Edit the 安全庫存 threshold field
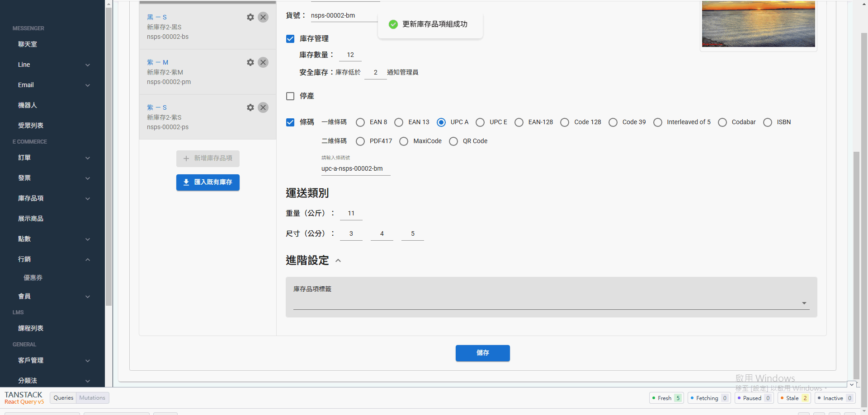The width and height of the screenshot is (868, 415). (x=375, y=73)
